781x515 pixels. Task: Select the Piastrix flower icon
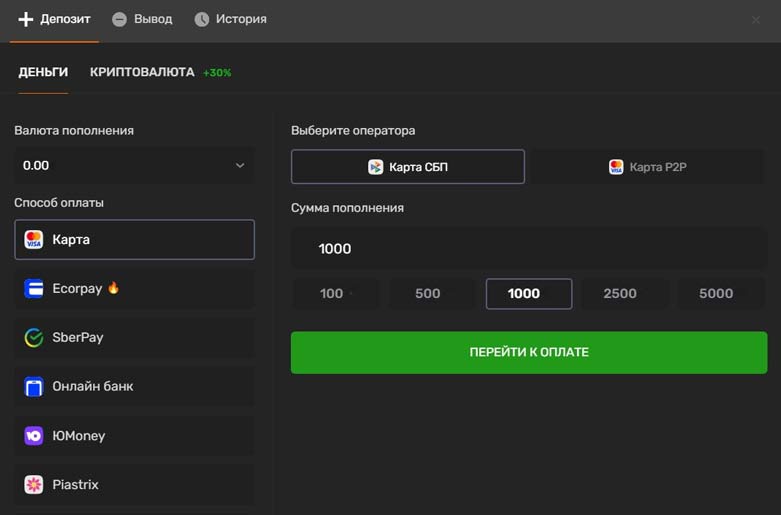(34, 485)
